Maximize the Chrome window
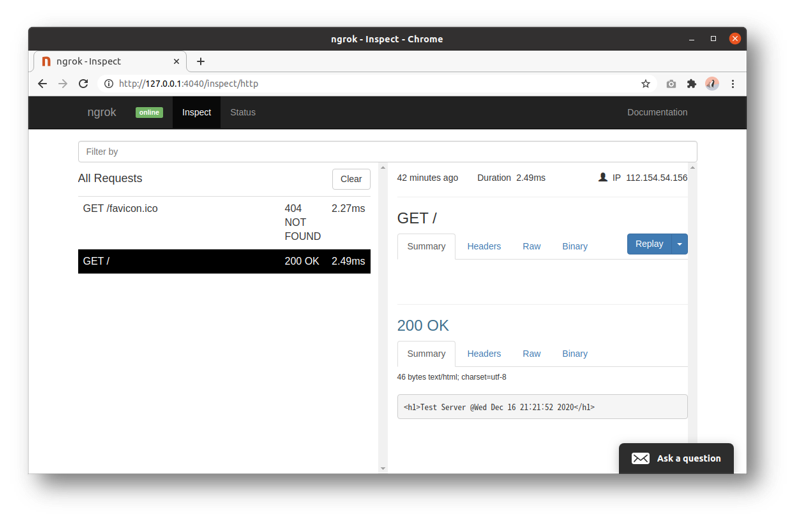Screen dimensions: 798x525 (x=713, y=39)
